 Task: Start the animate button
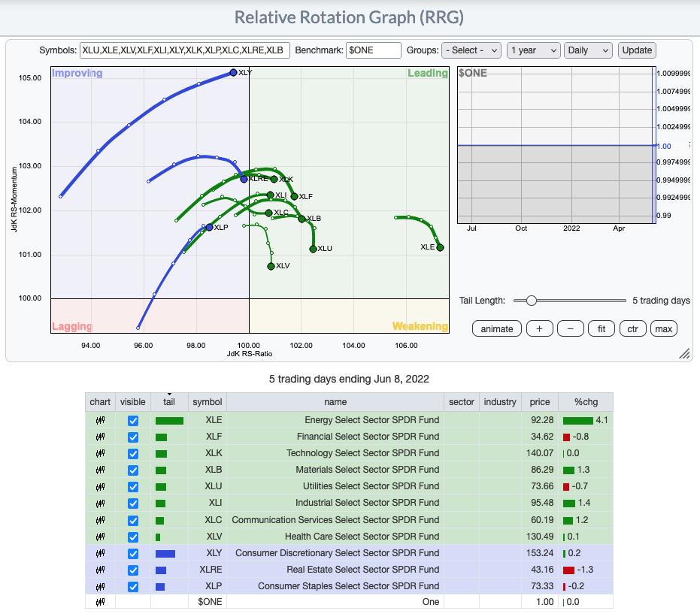tap(496, 329)
